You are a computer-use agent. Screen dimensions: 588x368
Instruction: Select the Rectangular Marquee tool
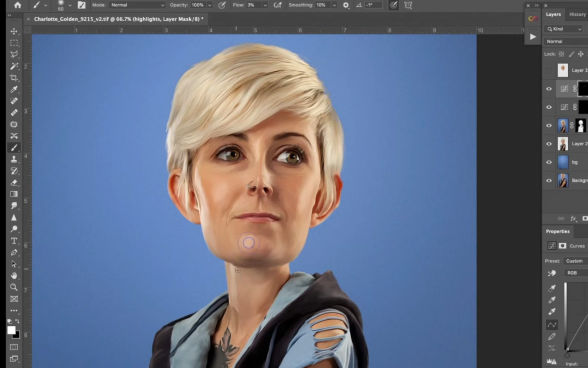pos(14,43)
